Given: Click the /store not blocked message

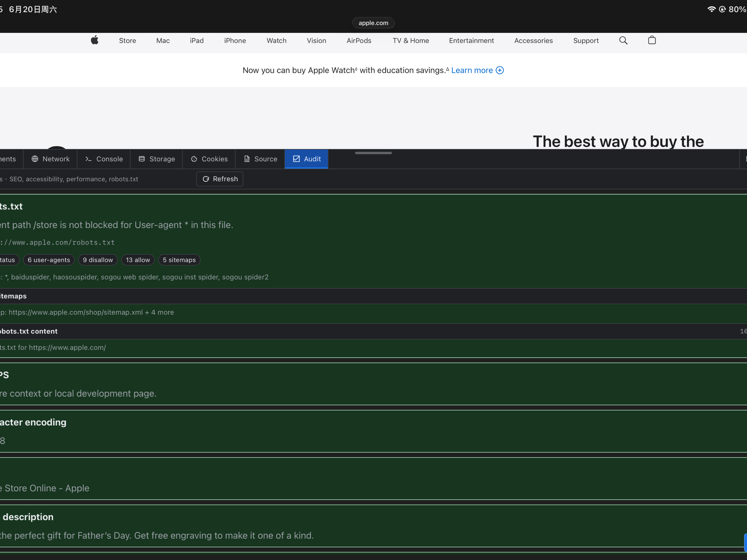Looking at the screenshot, I should [x=116, y=225].
